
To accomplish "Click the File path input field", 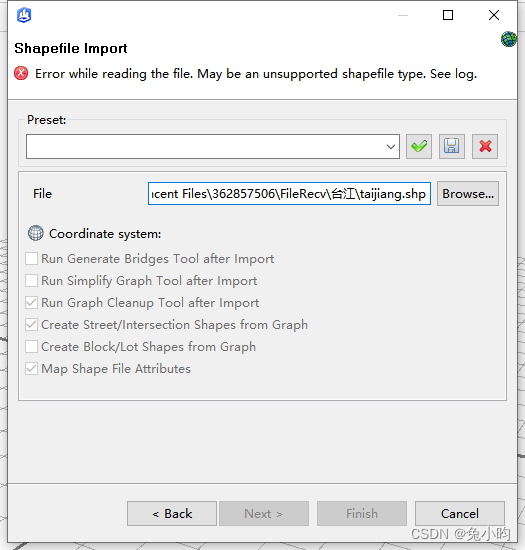I will 289,194.
